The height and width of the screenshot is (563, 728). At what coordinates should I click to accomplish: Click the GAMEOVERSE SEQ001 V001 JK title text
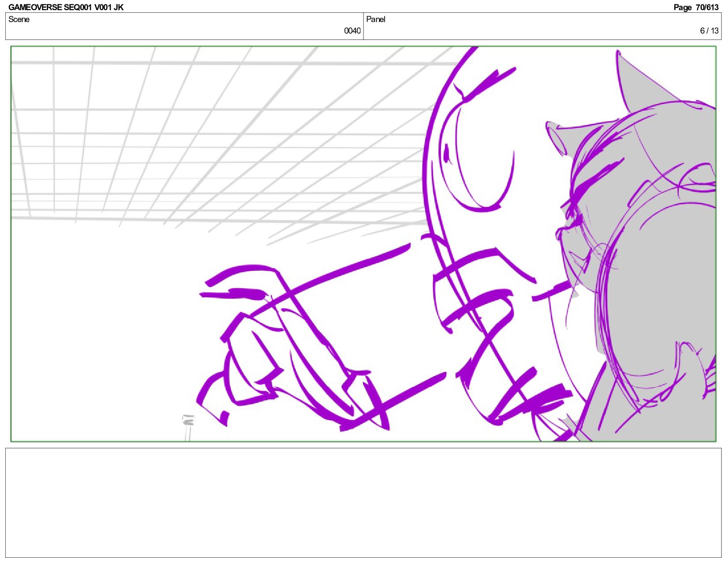point(66,7)
